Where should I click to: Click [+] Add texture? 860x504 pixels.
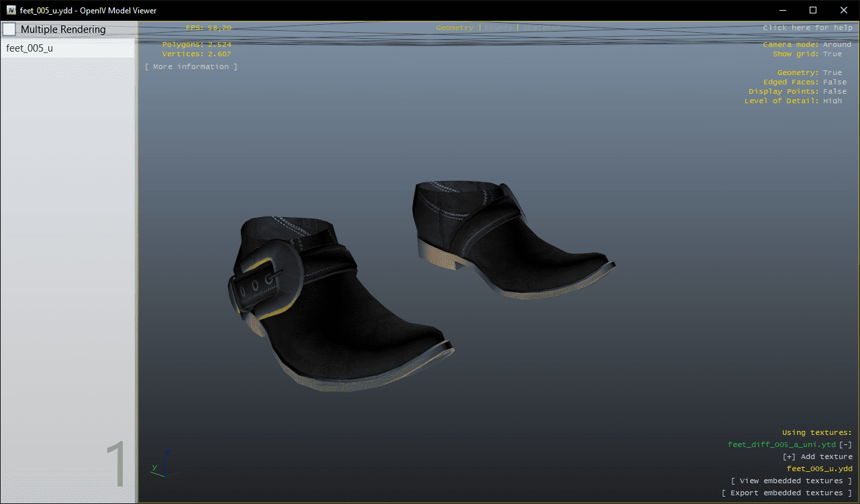click(x=817, y=457)
